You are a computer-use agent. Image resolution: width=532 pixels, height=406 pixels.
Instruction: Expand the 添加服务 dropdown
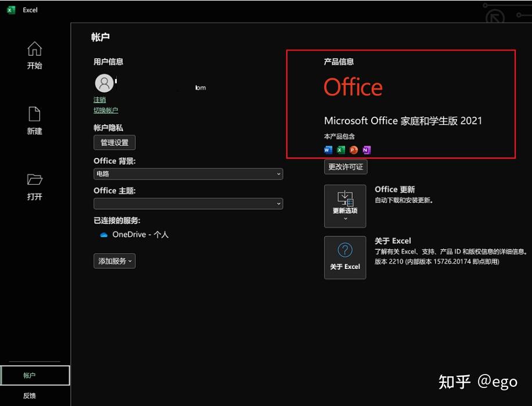(114, 261)
